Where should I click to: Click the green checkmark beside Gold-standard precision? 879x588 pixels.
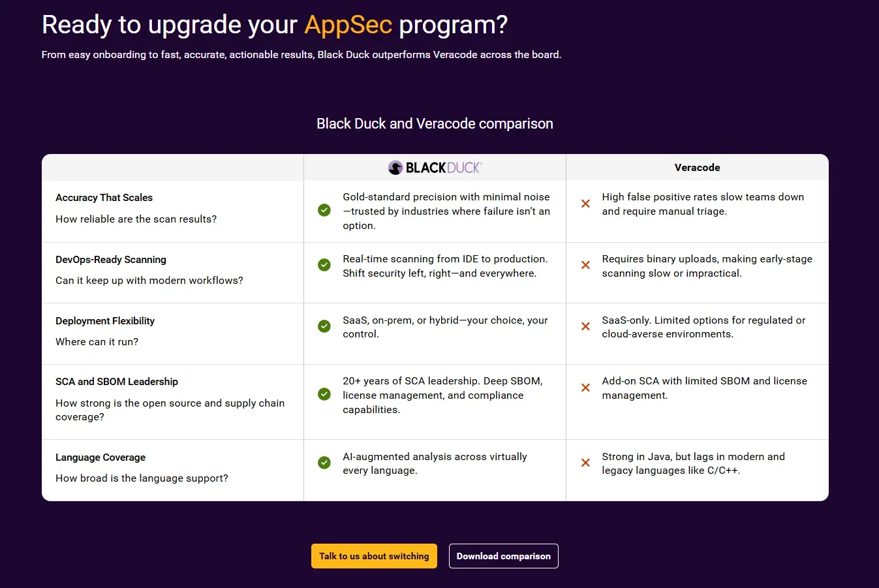(x=324, y=210)
